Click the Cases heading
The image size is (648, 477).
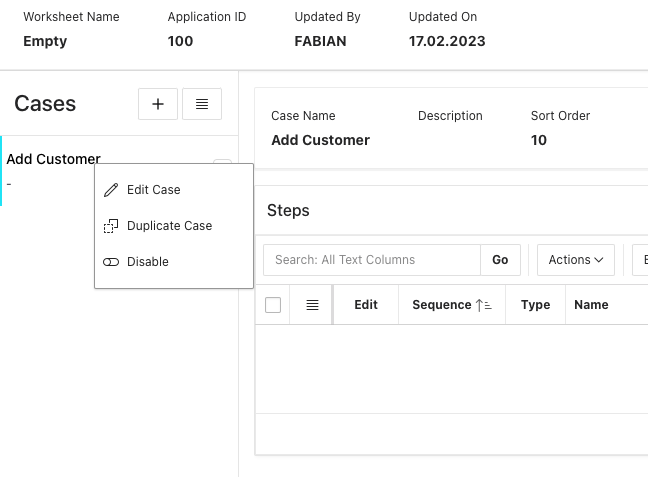[45, 103]
